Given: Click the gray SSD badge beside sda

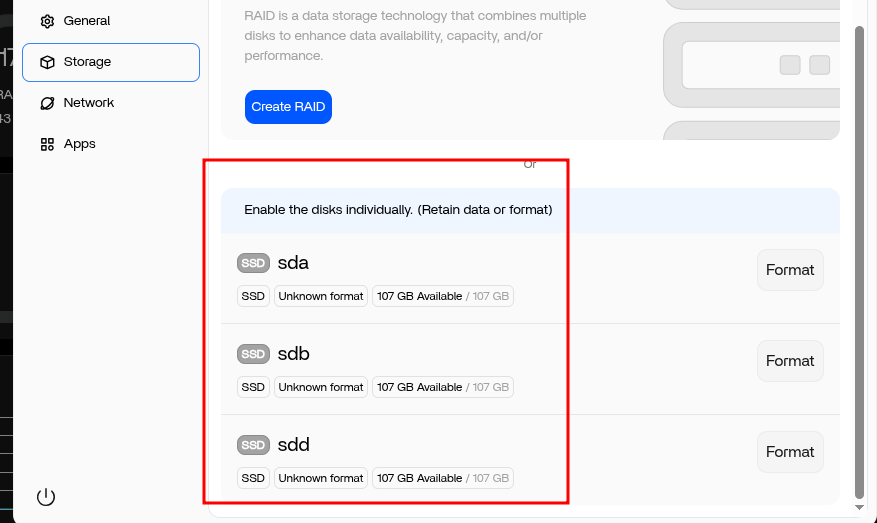Looking at the screenshot, I should click(253, 263).
